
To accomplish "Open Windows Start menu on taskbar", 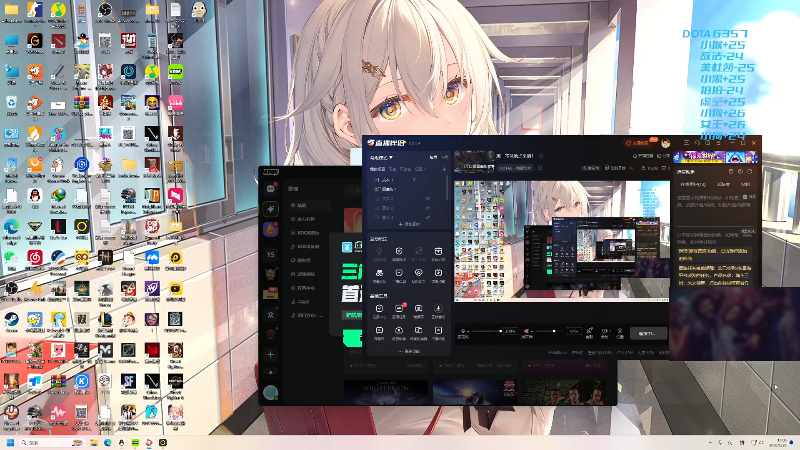I will (10, 442).
